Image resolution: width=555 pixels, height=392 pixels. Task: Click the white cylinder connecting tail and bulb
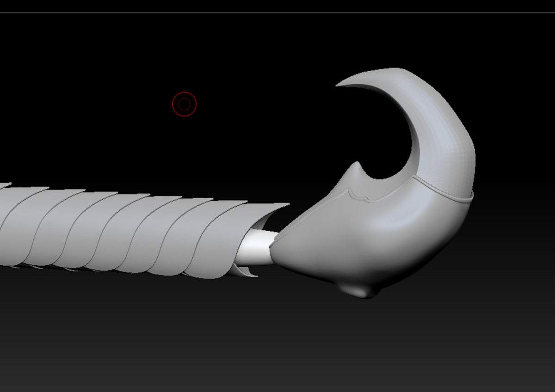click(257, 247)
